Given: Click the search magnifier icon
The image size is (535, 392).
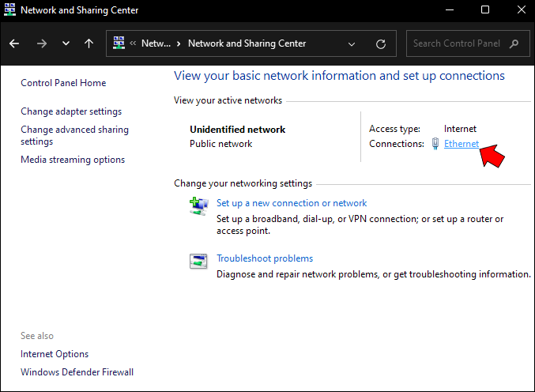Looking at the screenshot, I should coord(514,43).
